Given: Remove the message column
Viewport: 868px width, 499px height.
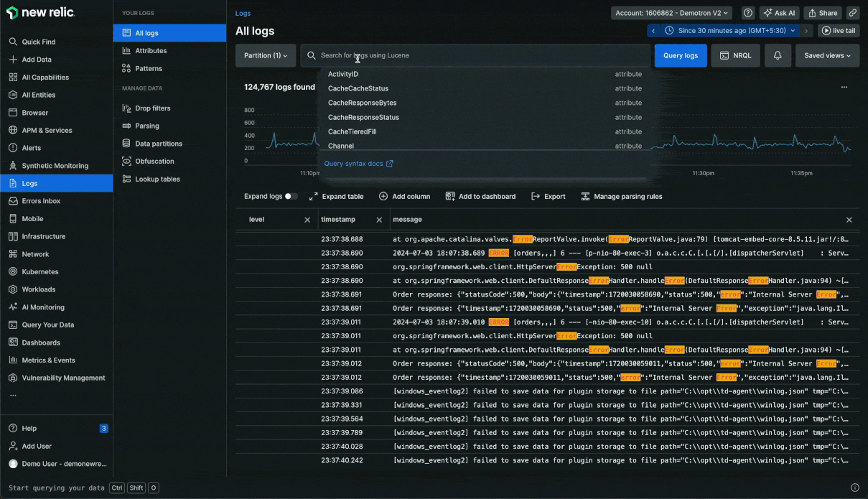Looking at the screenshot, I should click(849, 220).
